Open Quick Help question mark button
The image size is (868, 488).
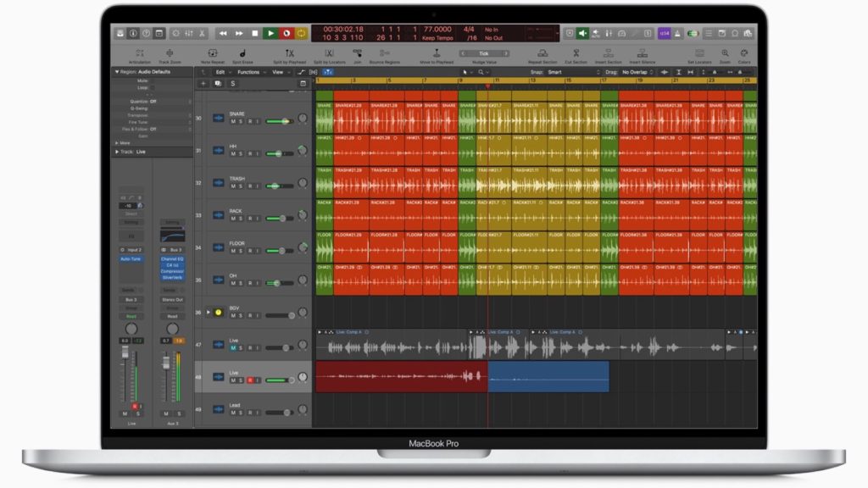pos(146,33)
